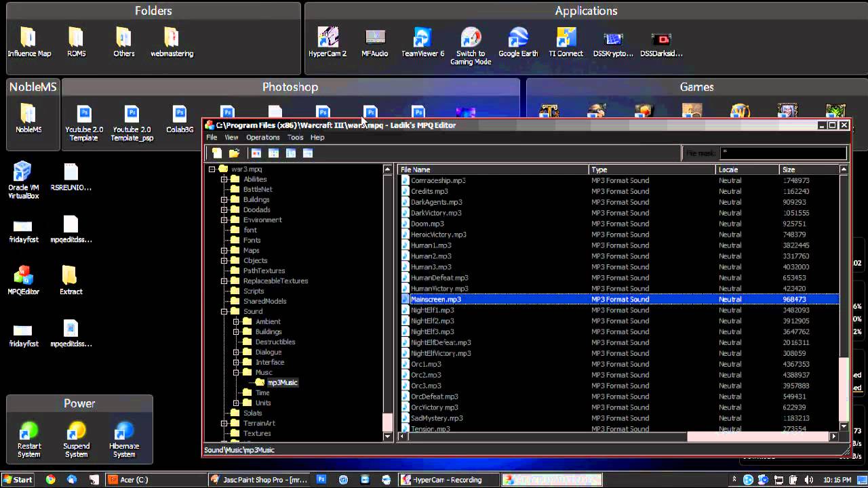This screenshot has height=488, width=868.
Task: Expand the Environment folder node
Action: 224,220
